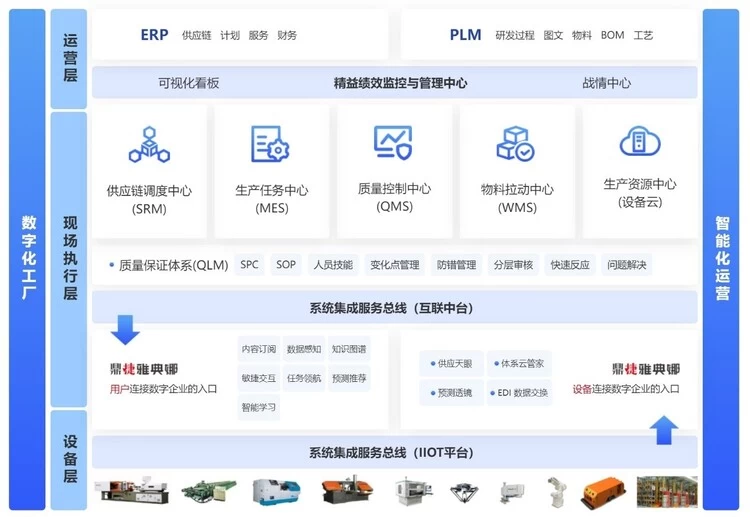This screenshot has width=750, height=517.
Task: Select the 防错管理 tag
Action: click(456, 265)
